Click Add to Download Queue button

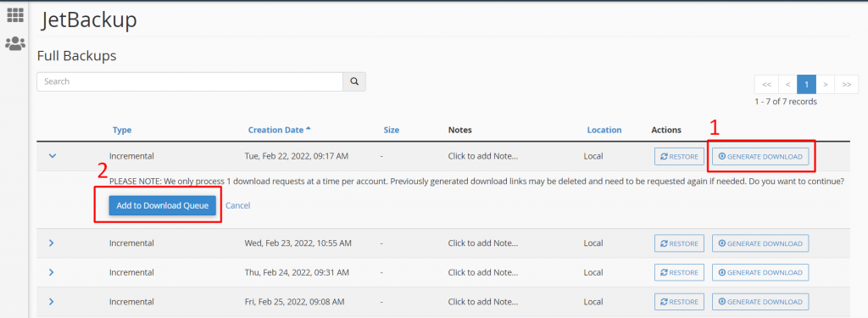(x=162, y=205)
